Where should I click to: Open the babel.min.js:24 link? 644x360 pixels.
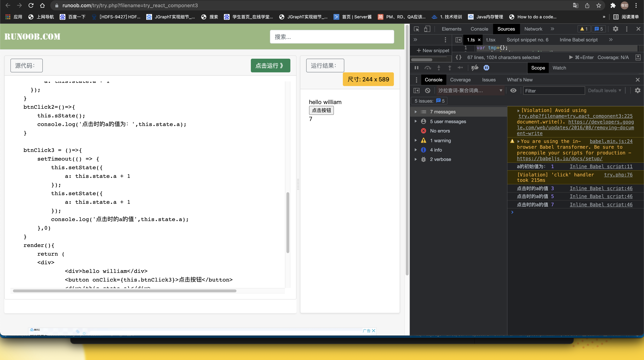pos(611,141)
